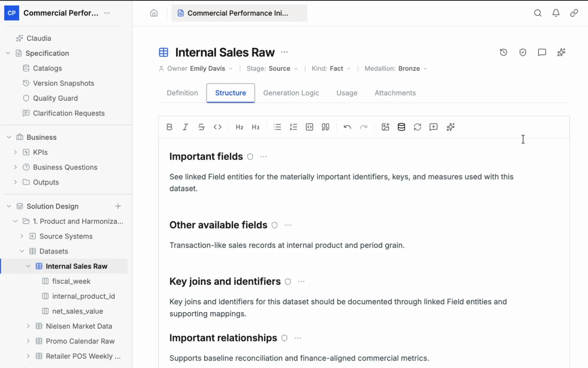Click the AI sparkle icon in page header

[x=561, y=52]
